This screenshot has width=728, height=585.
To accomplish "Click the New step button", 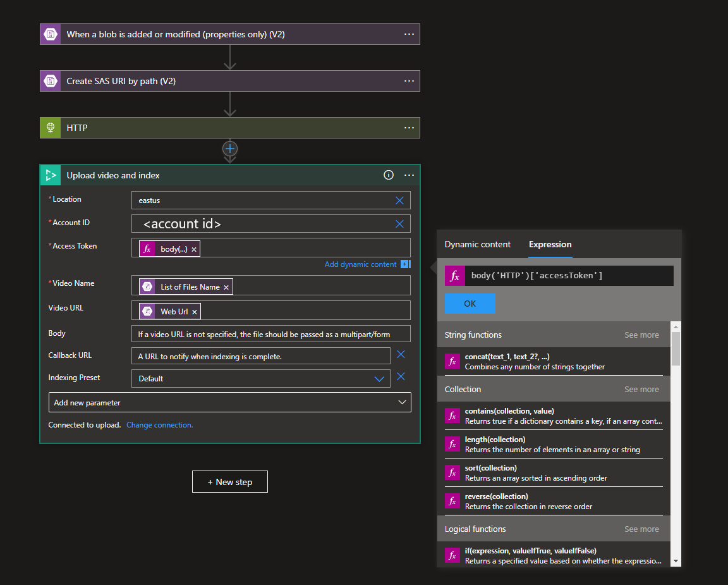I will click(230, 482).
